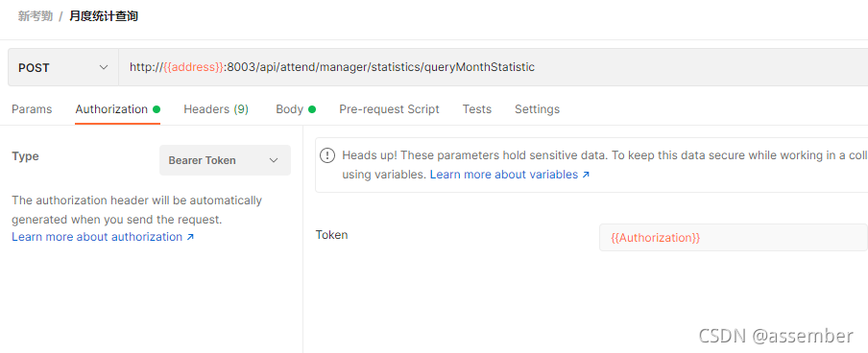
Task: Open the Pre-request Script tab
Action: coord(389,109)
